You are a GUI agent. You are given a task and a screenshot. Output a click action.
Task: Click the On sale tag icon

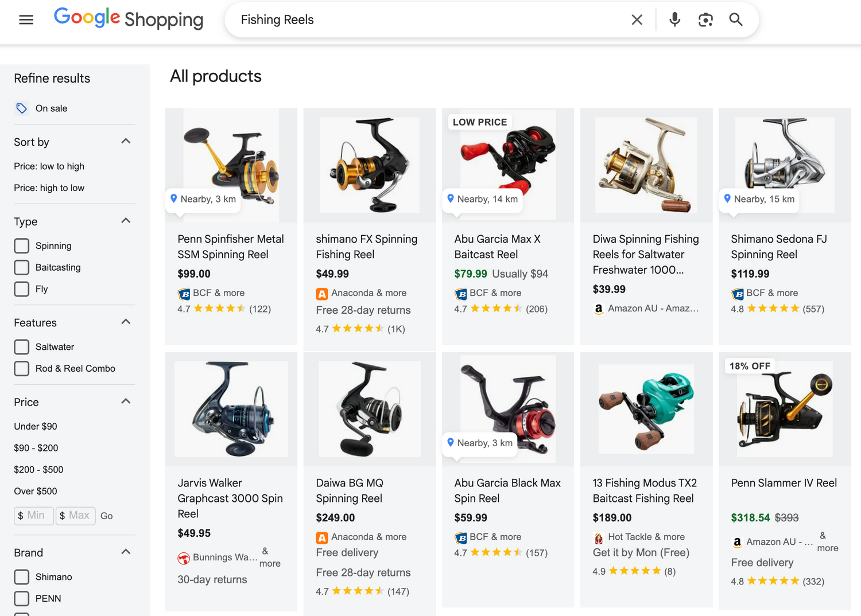coord(22,108)
